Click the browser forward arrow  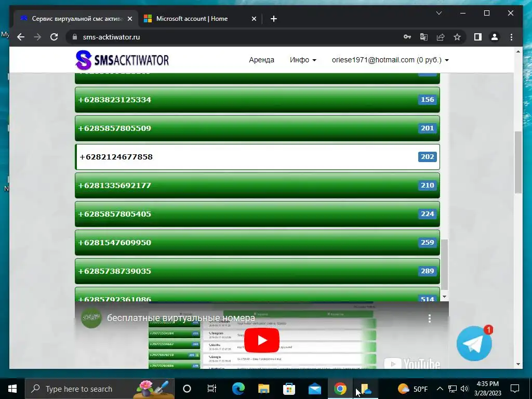pyautogui.click(x=37, y=37)
